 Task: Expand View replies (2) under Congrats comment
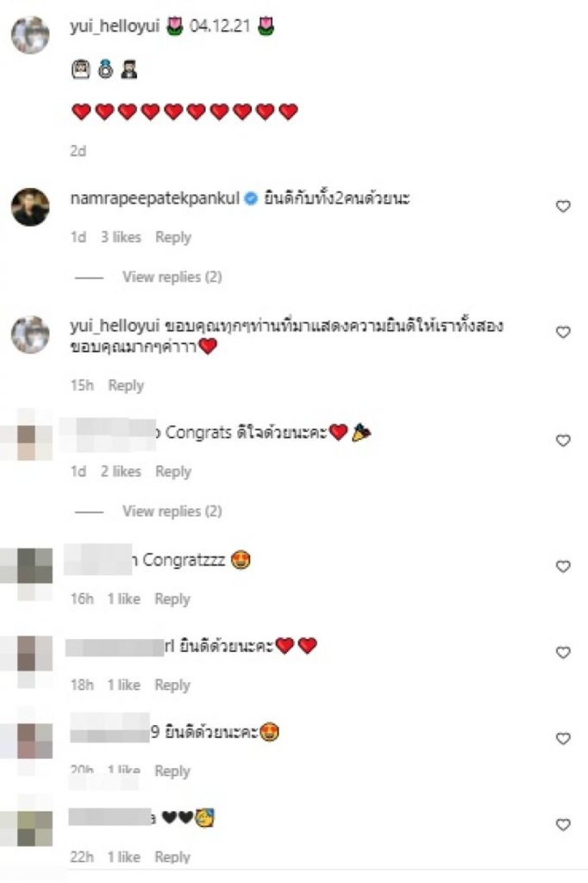pyautogui.click(x=172, y=510)
